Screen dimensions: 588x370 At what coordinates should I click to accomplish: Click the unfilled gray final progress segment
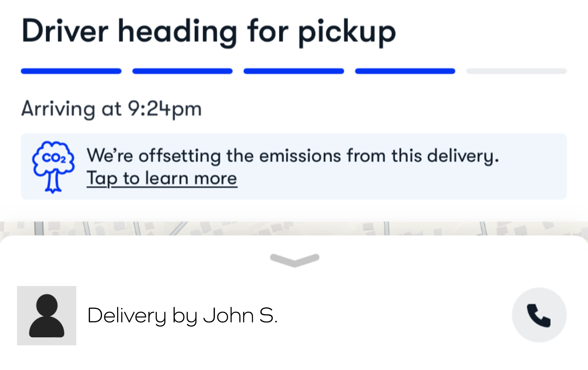point(516,71)
